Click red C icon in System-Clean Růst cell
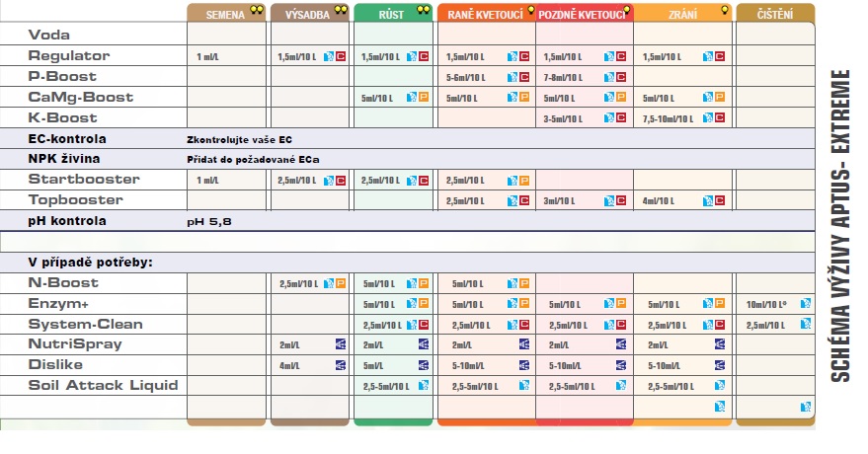Image resolution: width=868 pixels, height=454 pixels. click(x=424, y=325)
